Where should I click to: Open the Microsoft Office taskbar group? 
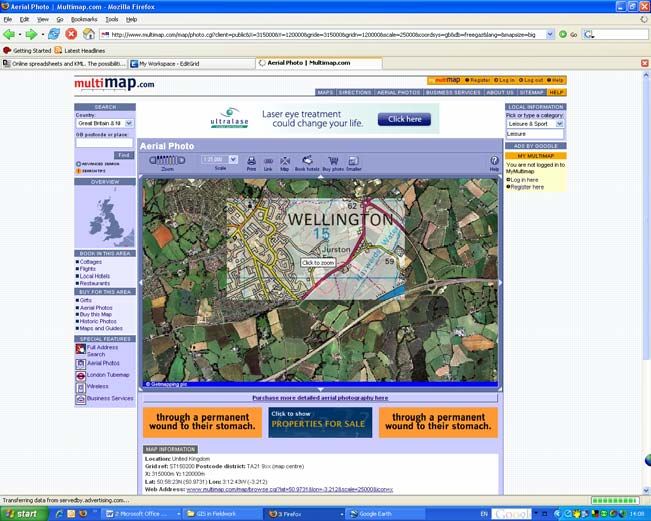click(142, 514)
